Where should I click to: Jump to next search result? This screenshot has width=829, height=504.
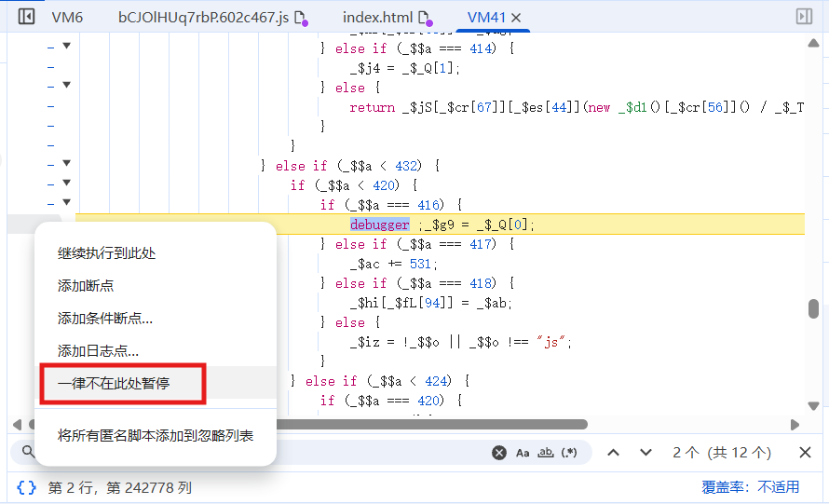[x=646, y=453]
